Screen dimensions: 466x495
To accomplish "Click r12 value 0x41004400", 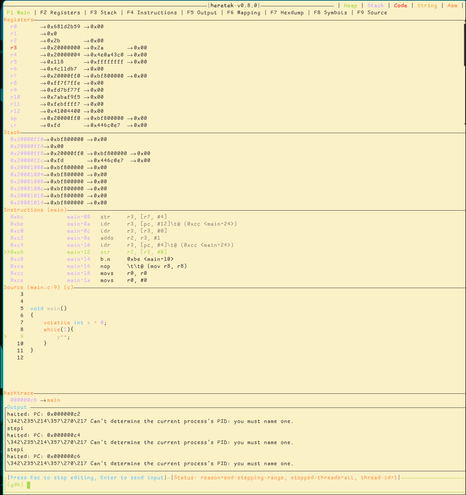I will point(63,111).
